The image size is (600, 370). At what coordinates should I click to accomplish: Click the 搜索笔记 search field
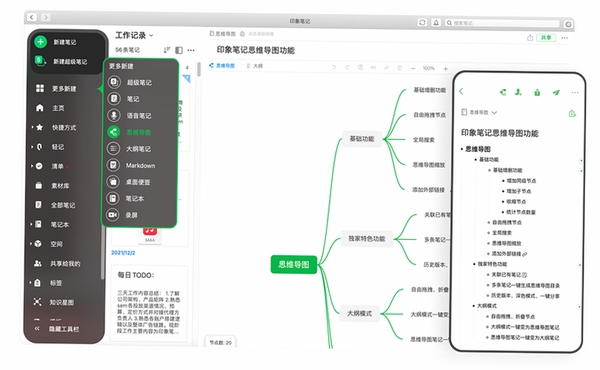[x=502, y=23]
